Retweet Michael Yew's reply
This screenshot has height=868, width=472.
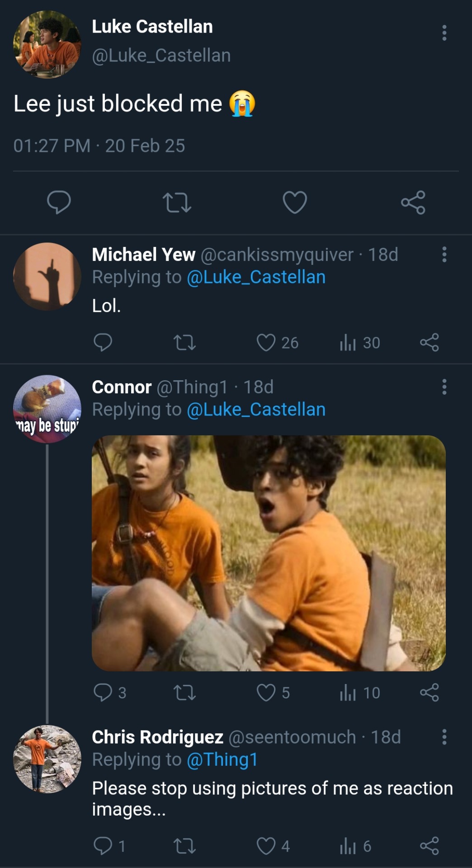pos(184,343)
